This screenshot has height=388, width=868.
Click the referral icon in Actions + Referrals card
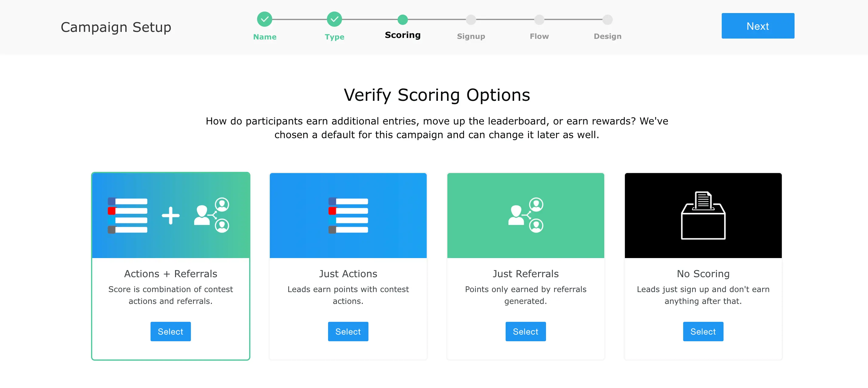212,215
